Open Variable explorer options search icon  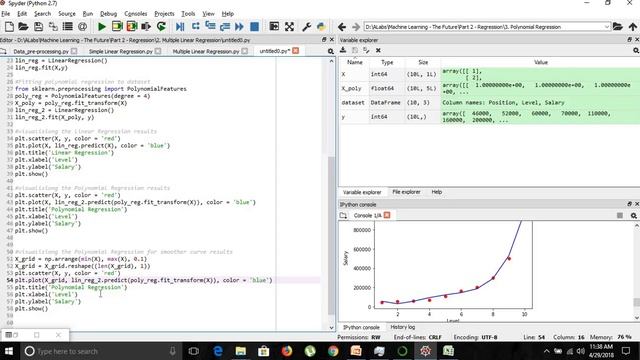636,51
